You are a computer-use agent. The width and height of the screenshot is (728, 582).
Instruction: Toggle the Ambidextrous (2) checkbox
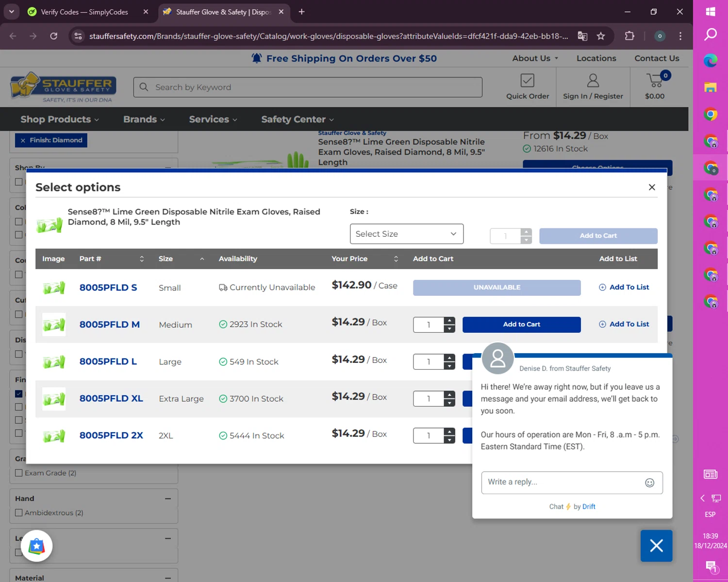coord(19,513)
